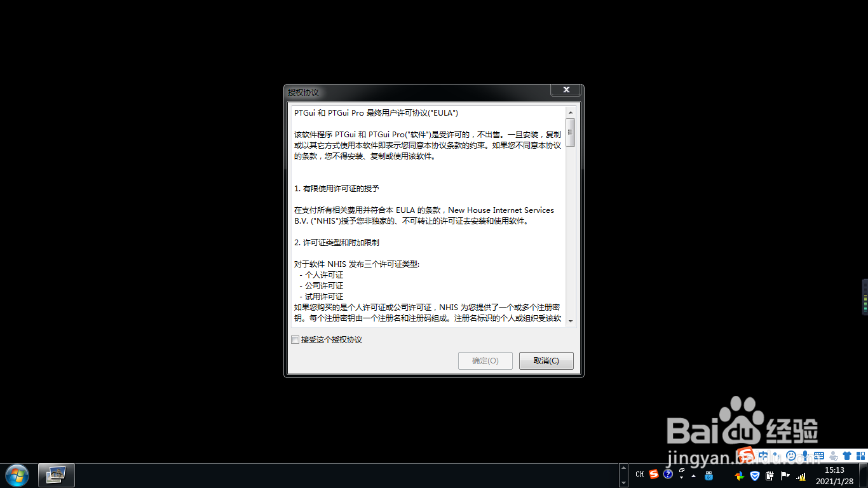Open Sogou soft keyboard icon
This screenshot has height=488, width=868.
tap(819, 455)
